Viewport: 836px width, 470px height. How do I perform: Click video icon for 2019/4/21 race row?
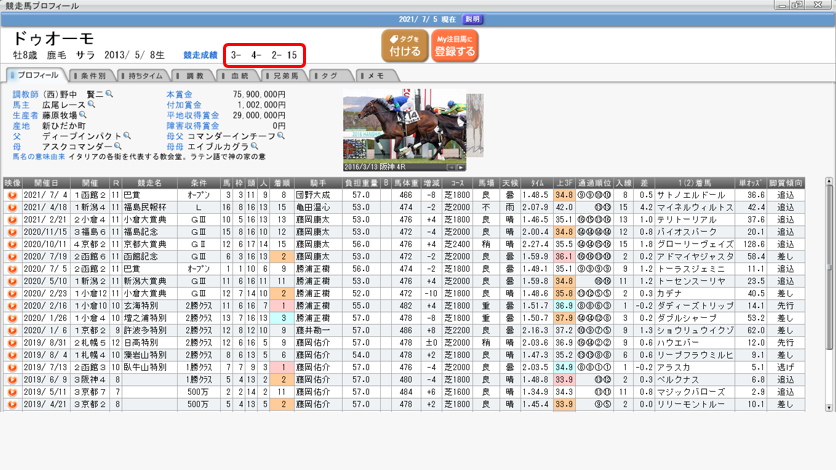pos(12,403)
